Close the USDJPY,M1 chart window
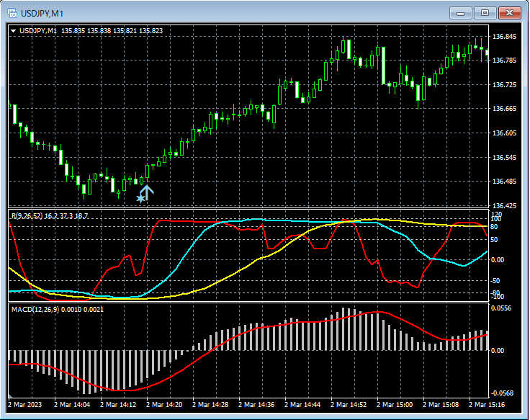This screenshot has width=530, height=420. point(509,13)
